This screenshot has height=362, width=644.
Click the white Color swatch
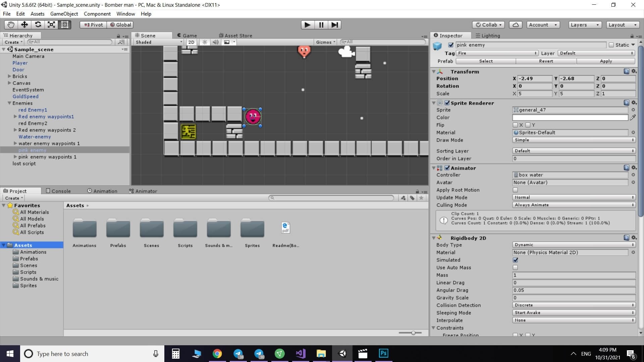coord(570,118)
